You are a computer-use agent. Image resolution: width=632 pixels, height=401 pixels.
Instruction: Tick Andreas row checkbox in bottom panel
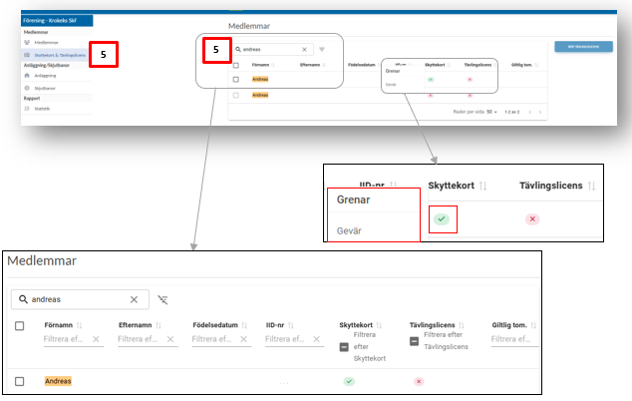[19, 381]
